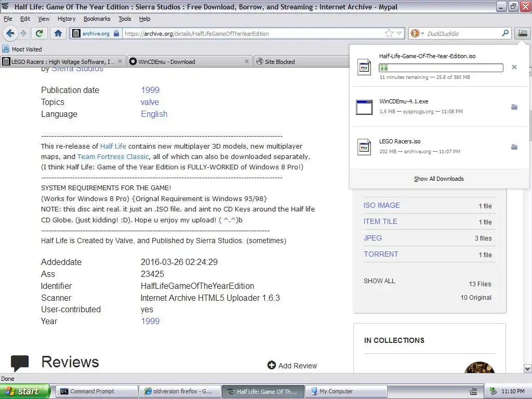Viewport: 532px width, 399px height.
Task: Open the bookmark star dropdown arrow
Action: (400, 33)
